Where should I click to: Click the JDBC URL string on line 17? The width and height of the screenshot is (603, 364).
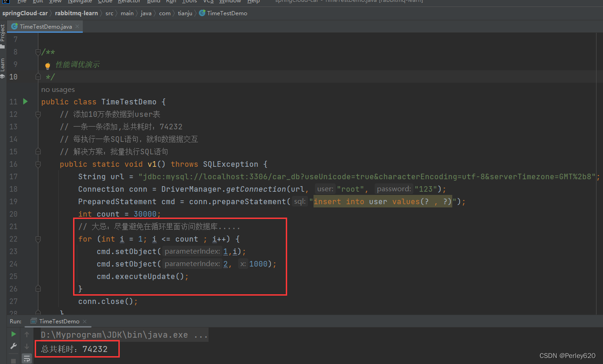(367, 176)
